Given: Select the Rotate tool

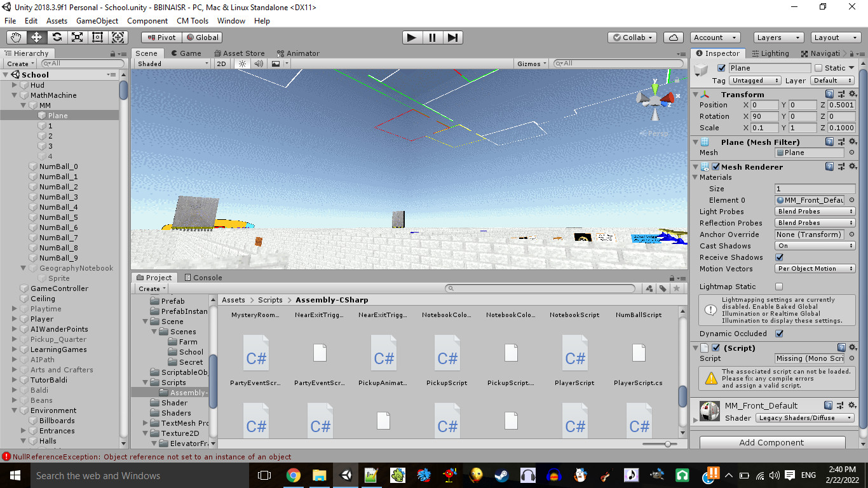Looking at the screenshot, I should 57,37.
